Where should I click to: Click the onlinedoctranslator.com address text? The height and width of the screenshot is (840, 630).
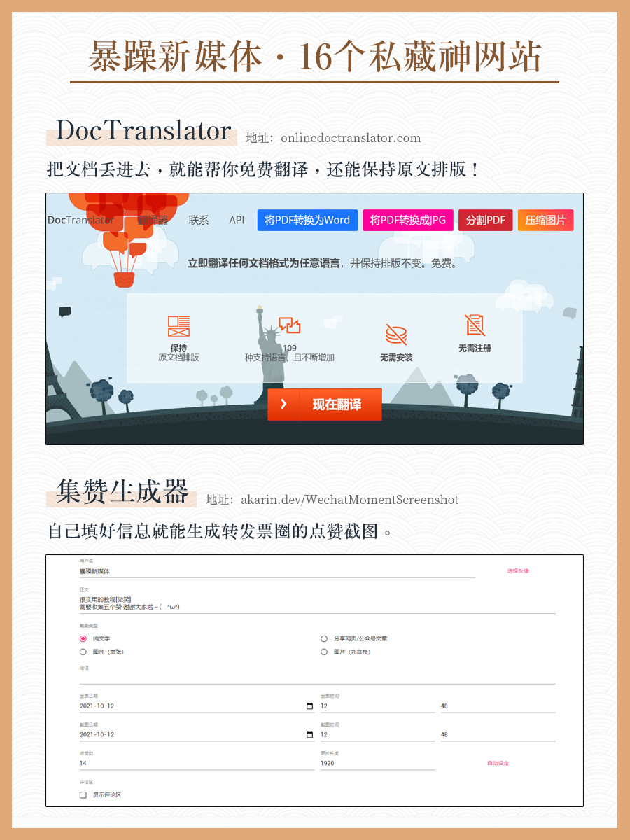pyautogui.click(x=352, y=138)
